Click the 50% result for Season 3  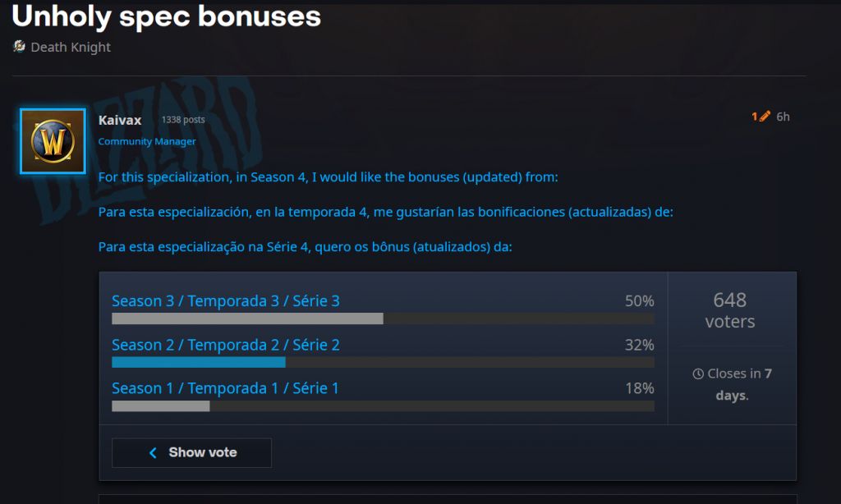[639, 301]
